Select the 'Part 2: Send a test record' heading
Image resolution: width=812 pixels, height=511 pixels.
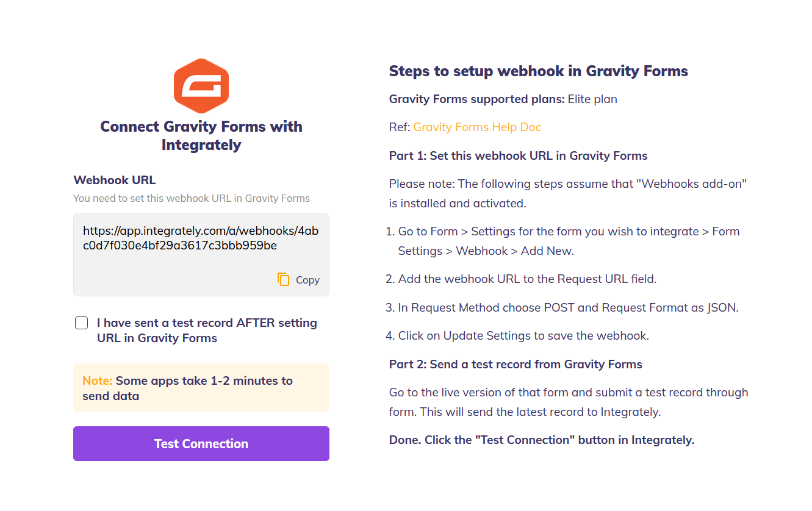coord(516,364)
